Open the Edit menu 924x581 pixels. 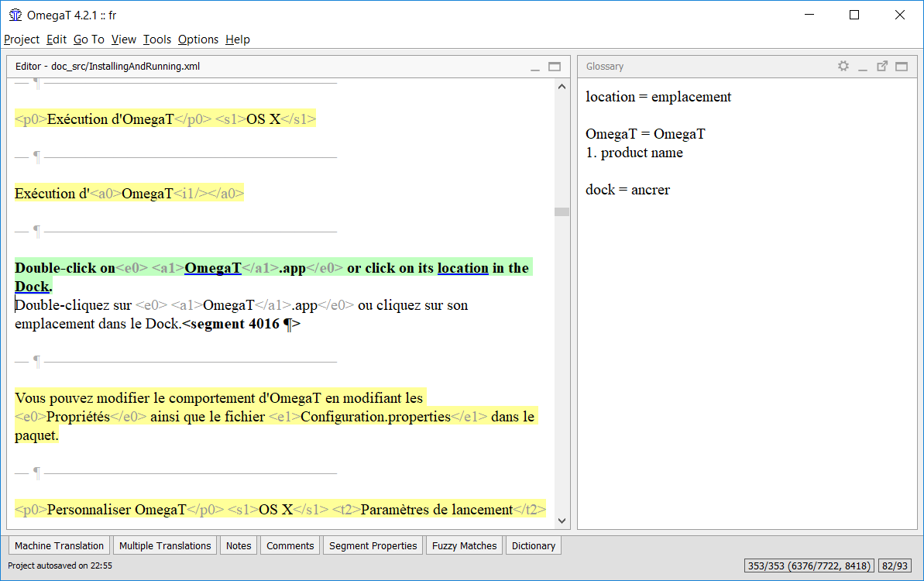coord(57,40)
